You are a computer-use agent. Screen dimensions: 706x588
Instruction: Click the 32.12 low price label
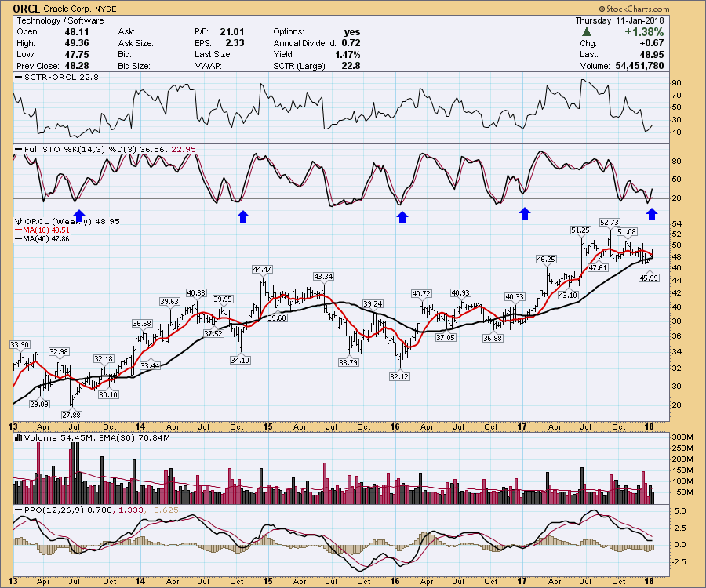[x=399, y=376]
